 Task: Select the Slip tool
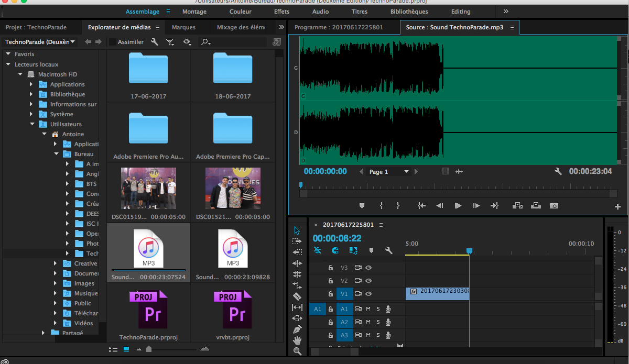[x=297, y=307]
